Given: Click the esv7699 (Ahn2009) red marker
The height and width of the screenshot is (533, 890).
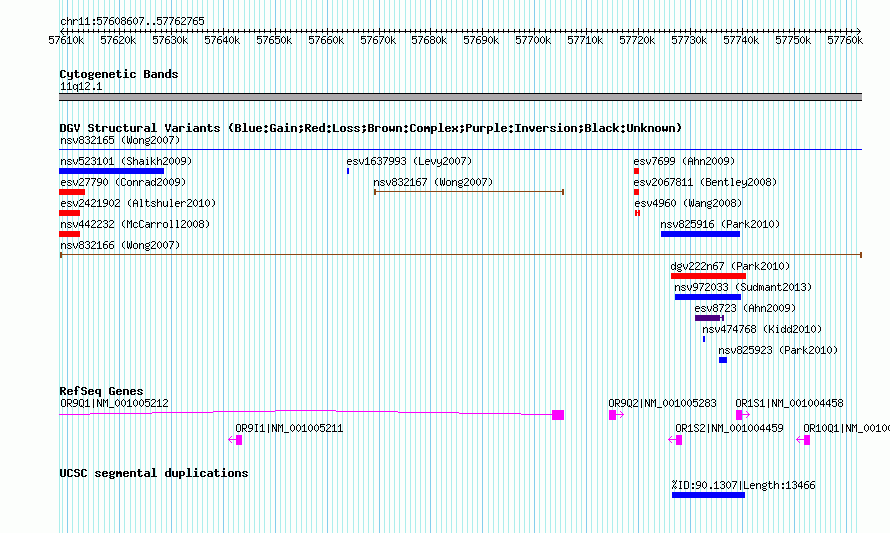Looking at the screenshot, I should click(x=636, y=171).
